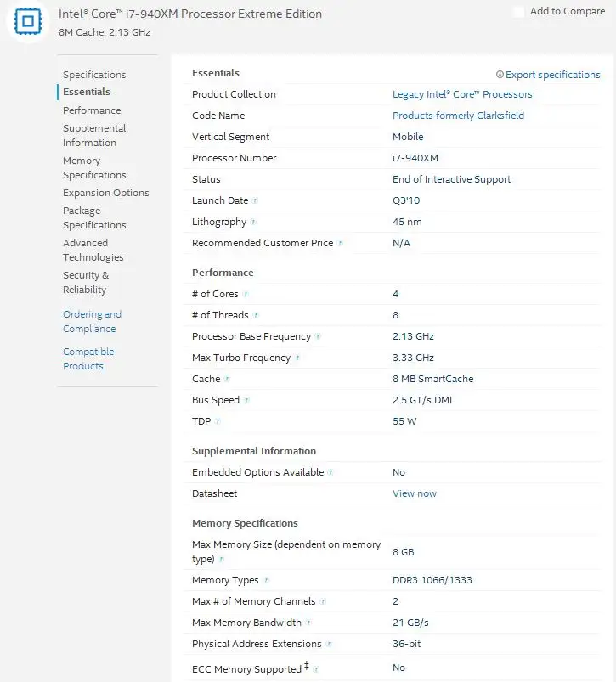Click the Mobile vertical segment value

coord(408,137)
